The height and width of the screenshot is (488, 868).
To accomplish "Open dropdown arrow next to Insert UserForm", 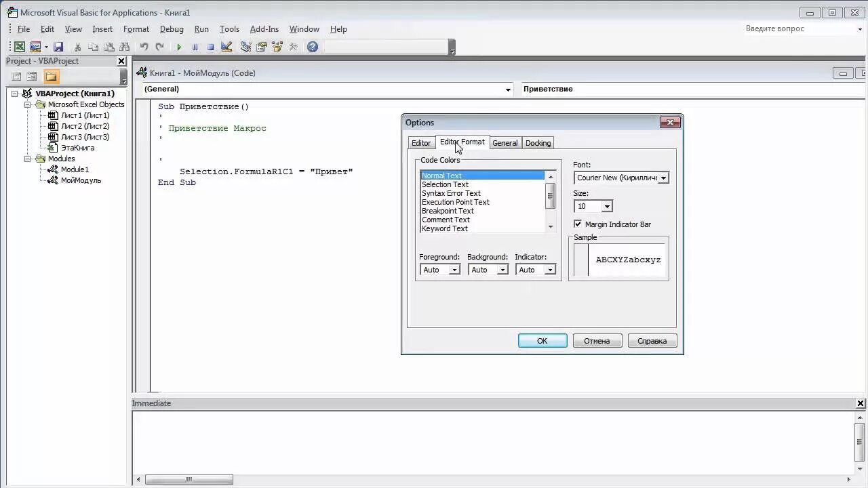I will tap(46, 47).
